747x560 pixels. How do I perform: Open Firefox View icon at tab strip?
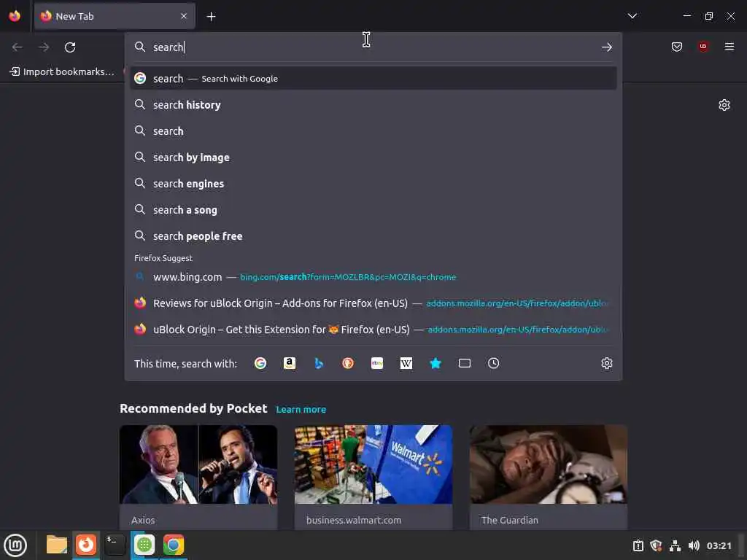pos(15,16)
